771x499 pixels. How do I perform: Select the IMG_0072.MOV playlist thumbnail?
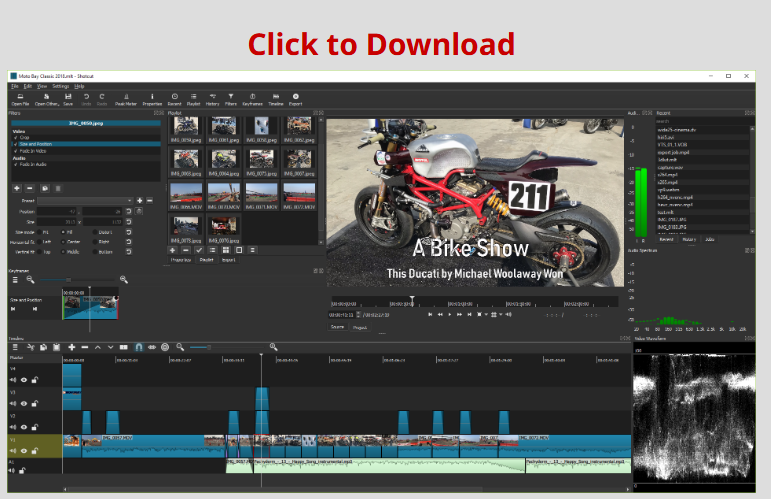pos(299,197)
